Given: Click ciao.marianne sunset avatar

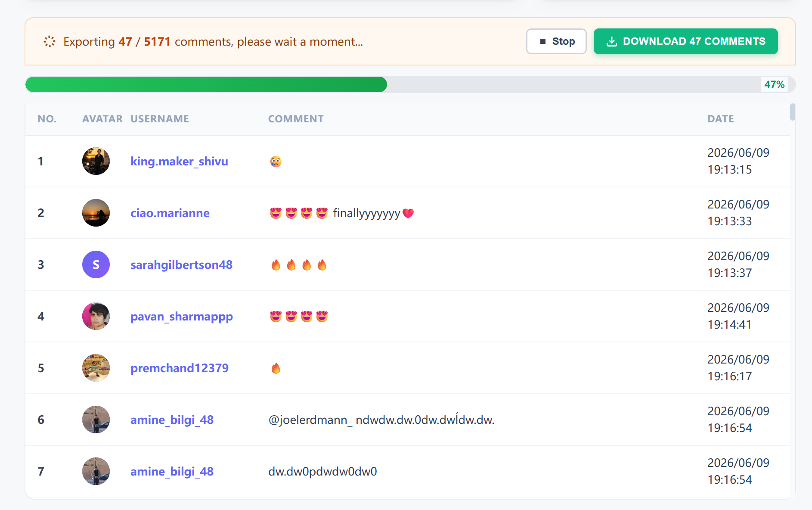Looking at the screenshot, I should 96,213.
